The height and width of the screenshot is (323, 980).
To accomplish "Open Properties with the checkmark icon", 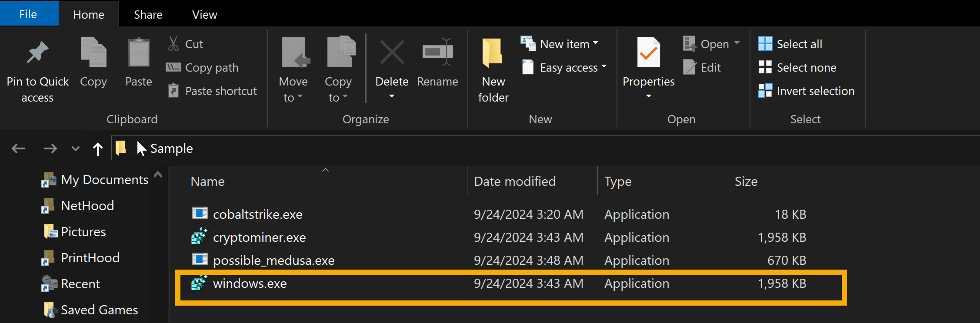I will pos(648,53).
